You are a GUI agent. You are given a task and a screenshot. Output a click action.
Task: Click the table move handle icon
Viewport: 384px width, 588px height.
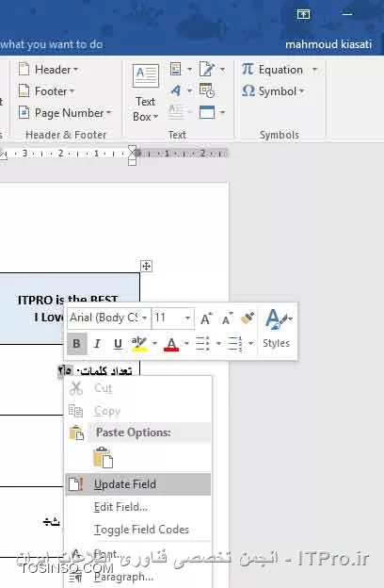(146, 267)
